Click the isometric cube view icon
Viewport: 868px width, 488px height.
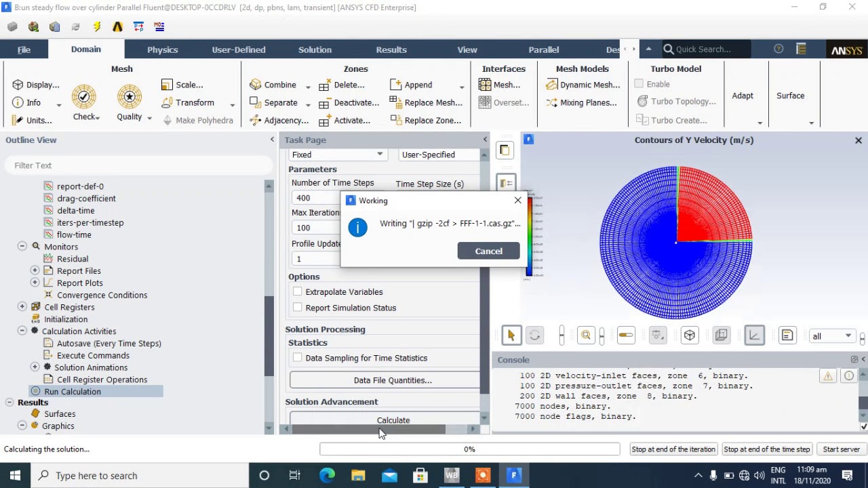pos(690,335)
